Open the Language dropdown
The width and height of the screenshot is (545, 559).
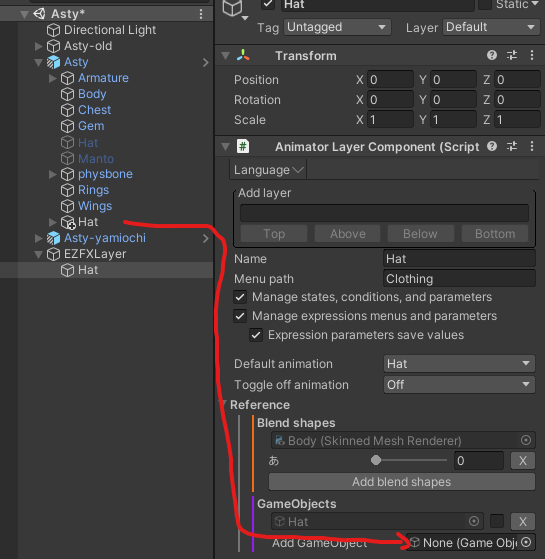(268, 170)
